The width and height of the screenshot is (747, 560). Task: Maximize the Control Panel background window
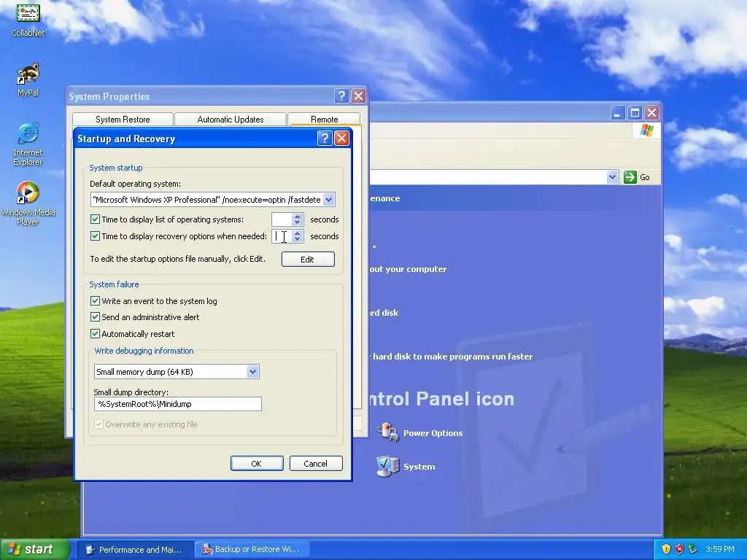tap(635, 113)
